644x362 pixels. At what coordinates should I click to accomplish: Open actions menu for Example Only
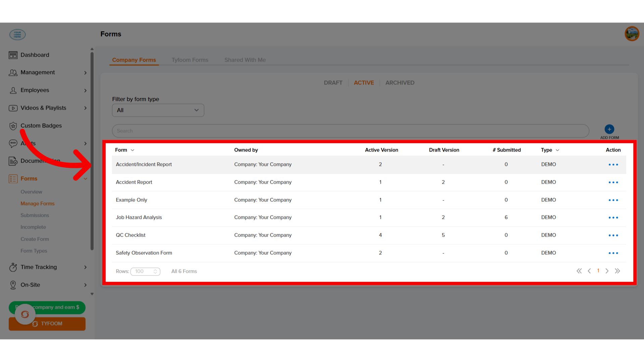[613, 200]
